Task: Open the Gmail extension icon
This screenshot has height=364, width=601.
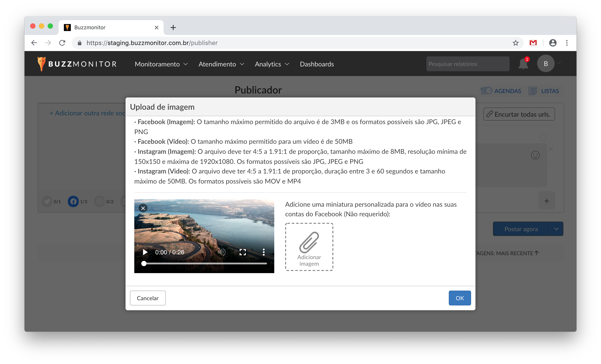Action: tap(533, 43)
